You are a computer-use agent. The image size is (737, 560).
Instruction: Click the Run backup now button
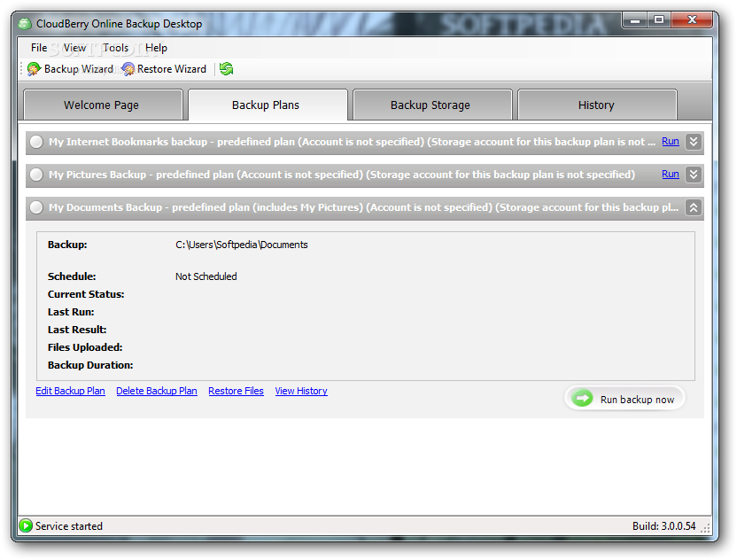[x=625, y=399]
